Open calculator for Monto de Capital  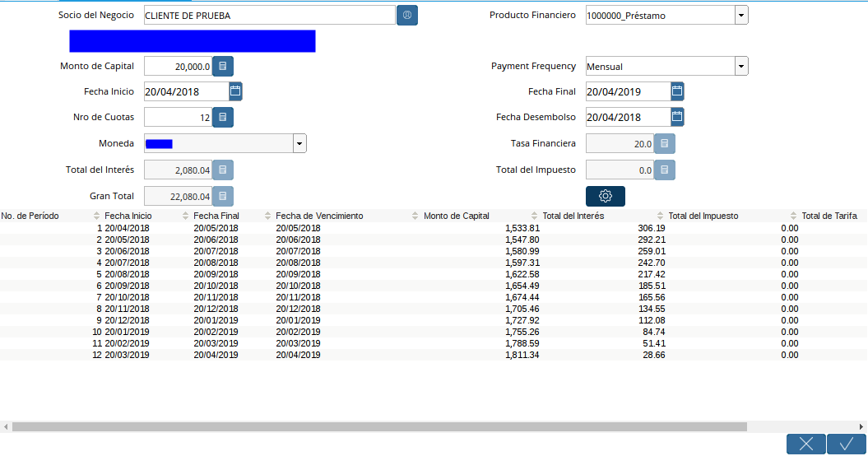pyautogui.click(x=223, y=67)
